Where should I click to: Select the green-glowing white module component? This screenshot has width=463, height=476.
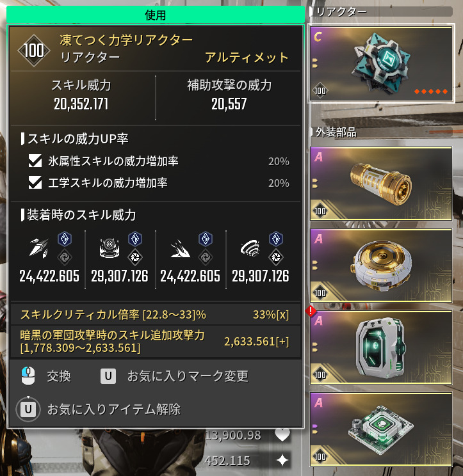point(381,347)
